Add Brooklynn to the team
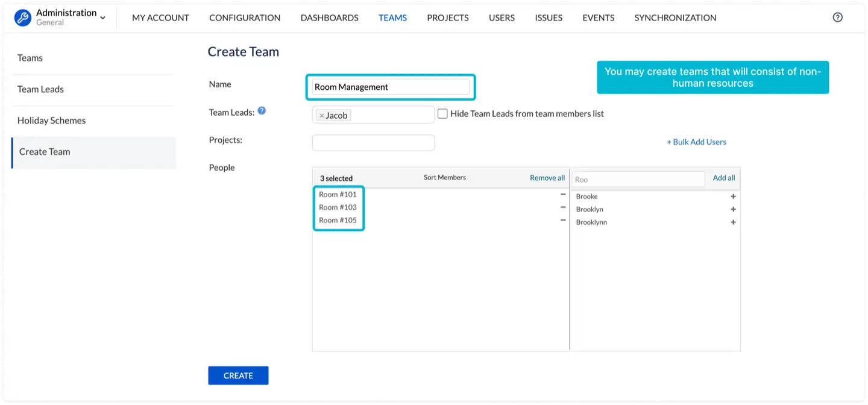The height and width of the screenshot is (405, 868). [733, 222]
